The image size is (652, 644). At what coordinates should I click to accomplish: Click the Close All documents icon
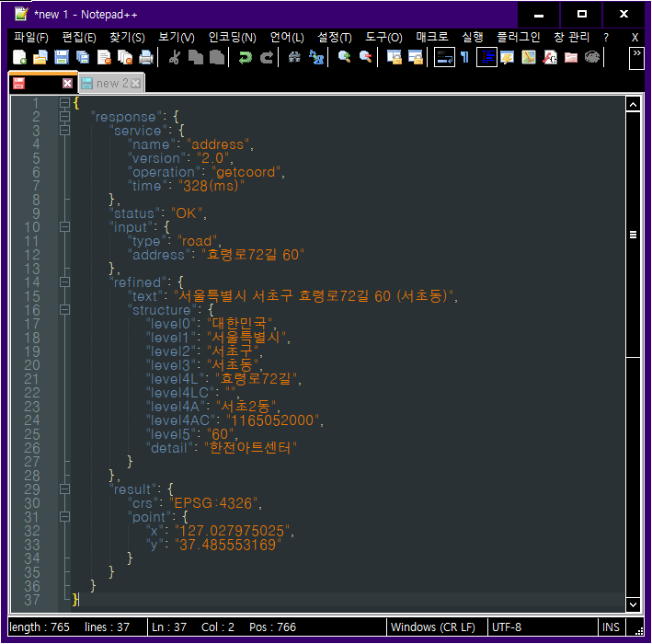point(125,57)
